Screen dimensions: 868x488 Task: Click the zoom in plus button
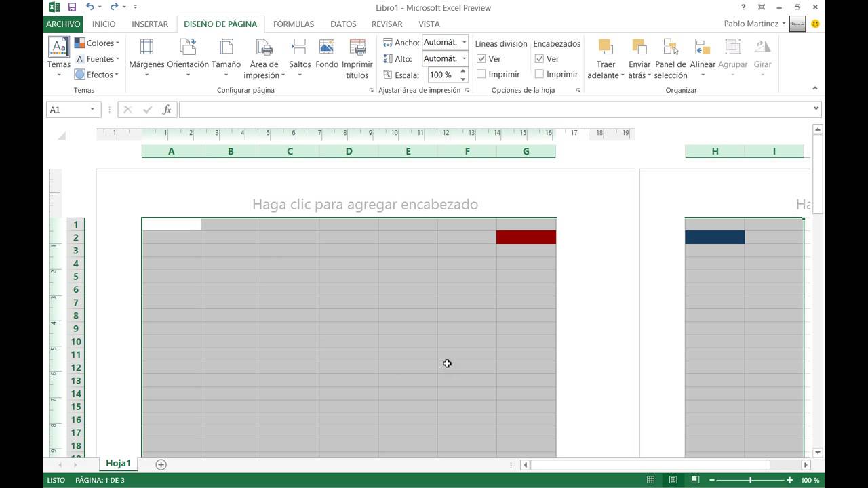790,480
